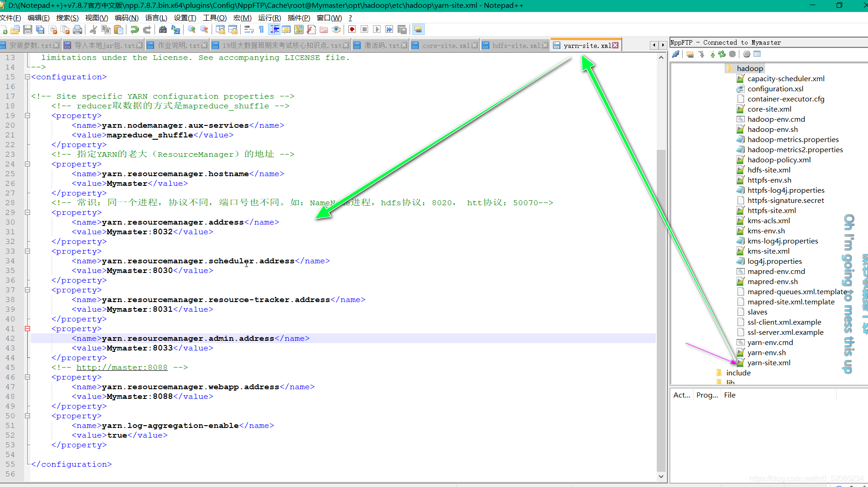Close the 激活码.txt tab

[x=404, y=45]
